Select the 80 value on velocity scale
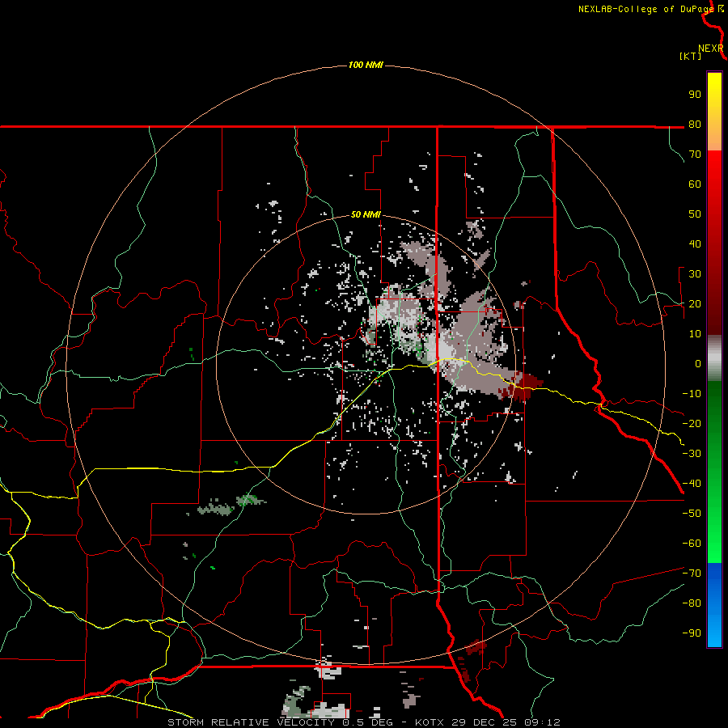 point(695,124)
